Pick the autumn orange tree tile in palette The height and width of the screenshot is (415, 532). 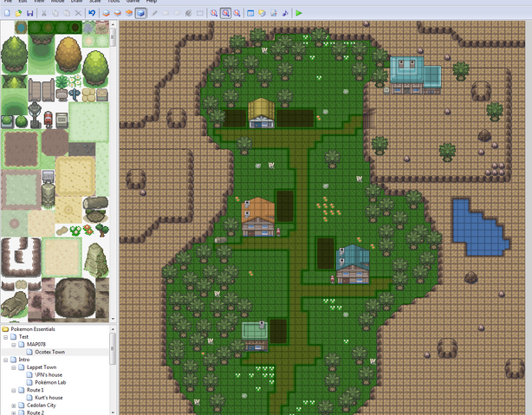(68, 55)
